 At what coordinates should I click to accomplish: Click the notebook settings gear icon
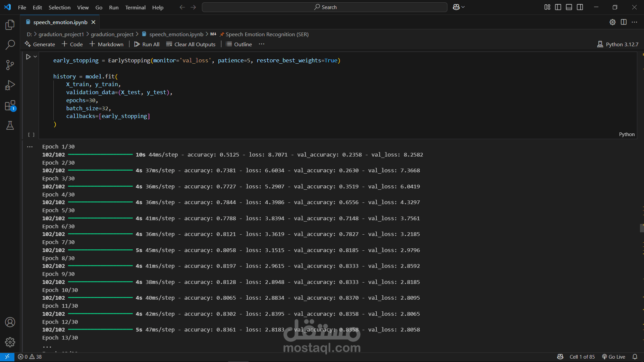[x=612, y=22]
